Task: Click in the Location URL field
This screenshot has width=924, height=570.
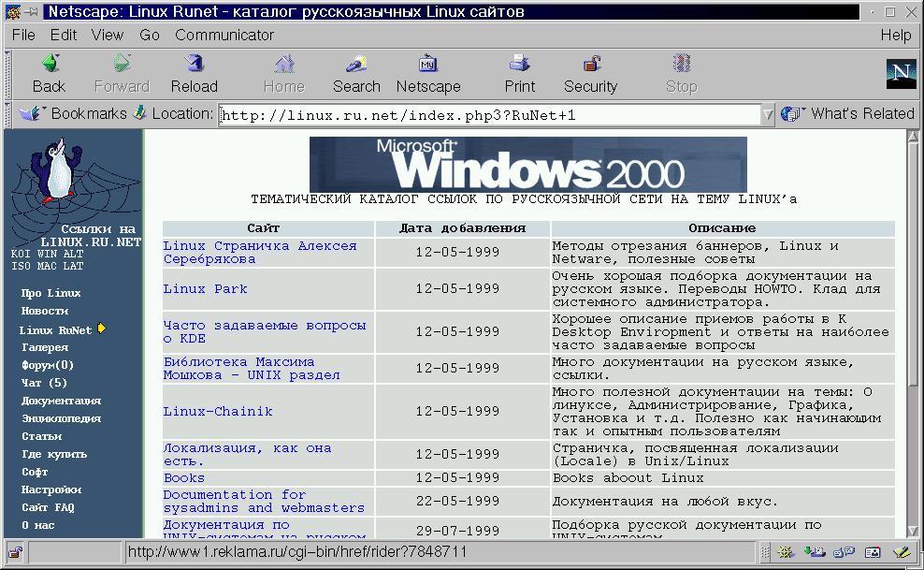Action: [489, 115]
